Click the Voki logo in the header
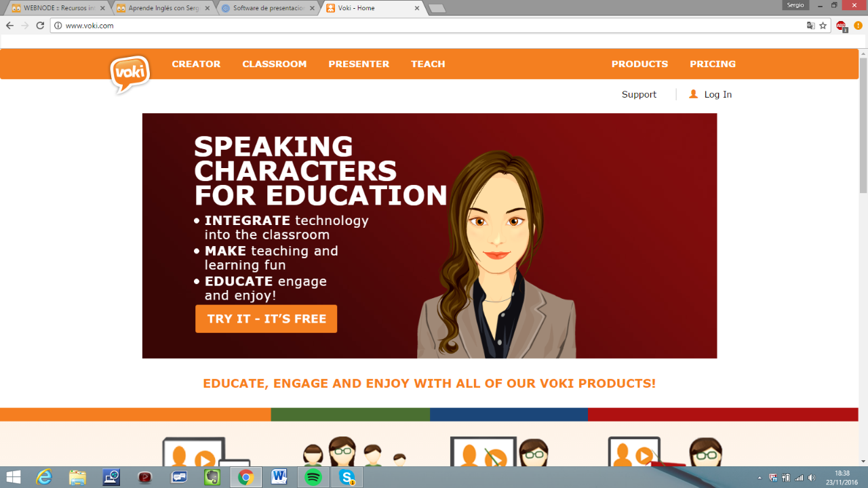The height and width of the screenshot is (488, 868). point(130,74)
